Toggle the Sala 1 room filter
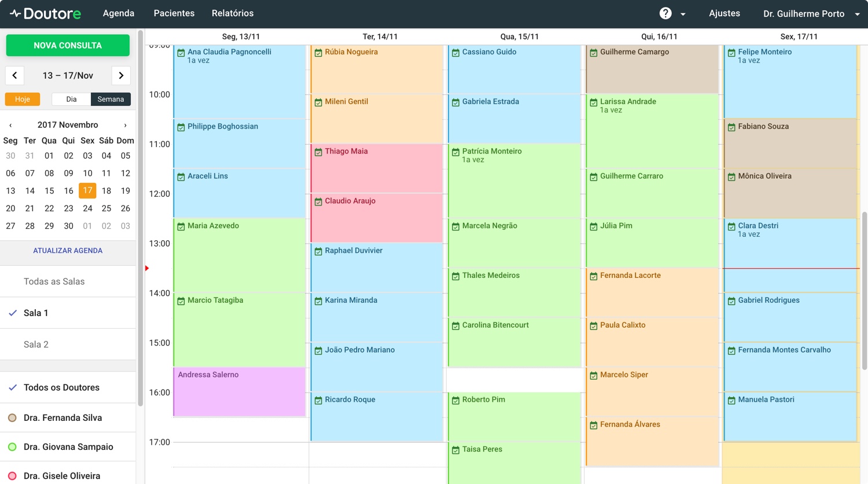 coord(68,313)
